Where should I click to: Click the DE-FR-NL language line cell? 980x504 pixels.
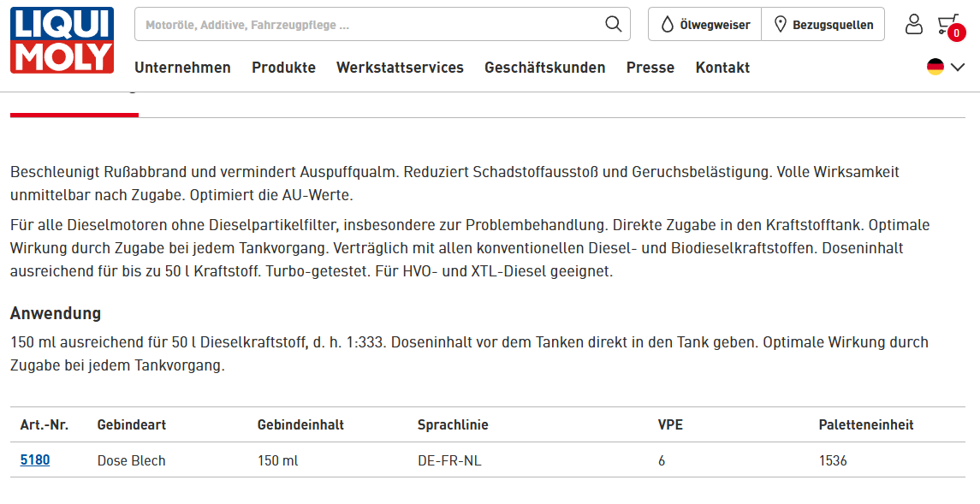point(449,460)
